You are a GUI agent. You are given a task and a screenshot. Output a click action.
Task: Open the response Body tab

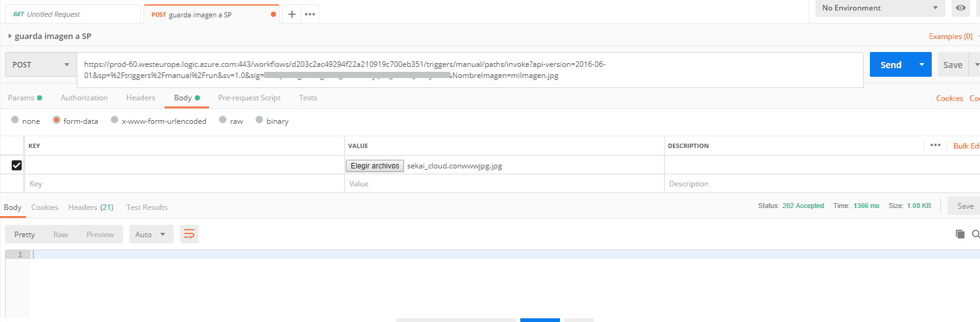click(12, 207)
